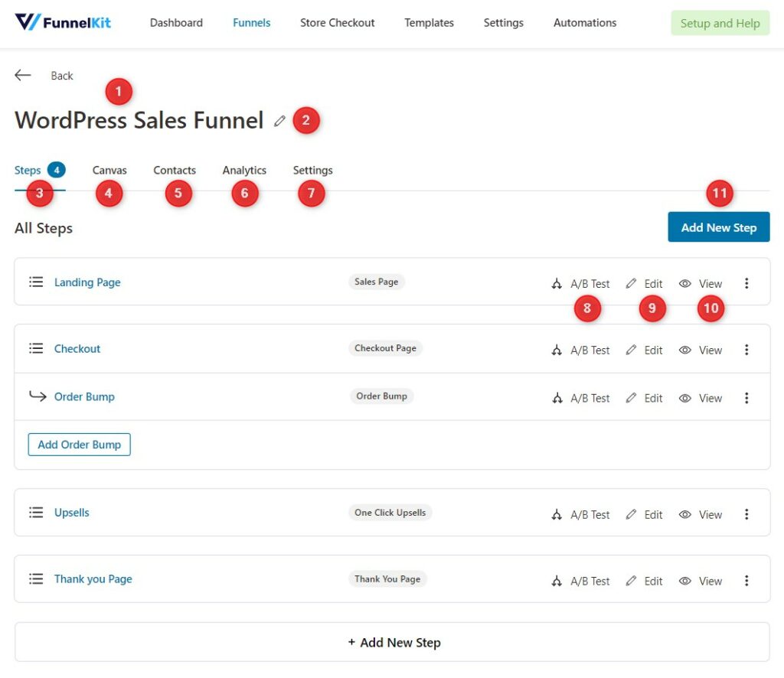Open the three-dot menu for Thank you Page
This screenshot has height=678, width=784.
coord(746,581)
